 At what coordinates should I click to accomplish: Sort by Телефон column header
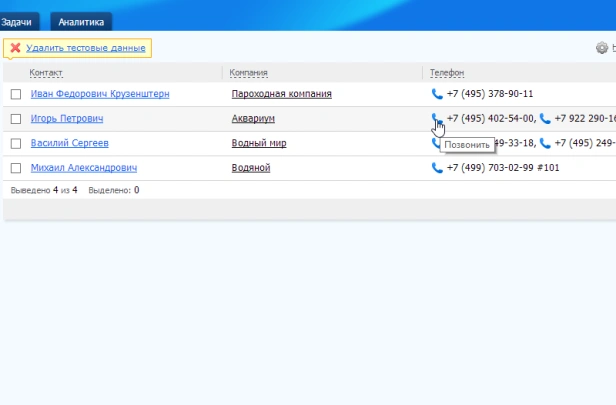(447, 73)
